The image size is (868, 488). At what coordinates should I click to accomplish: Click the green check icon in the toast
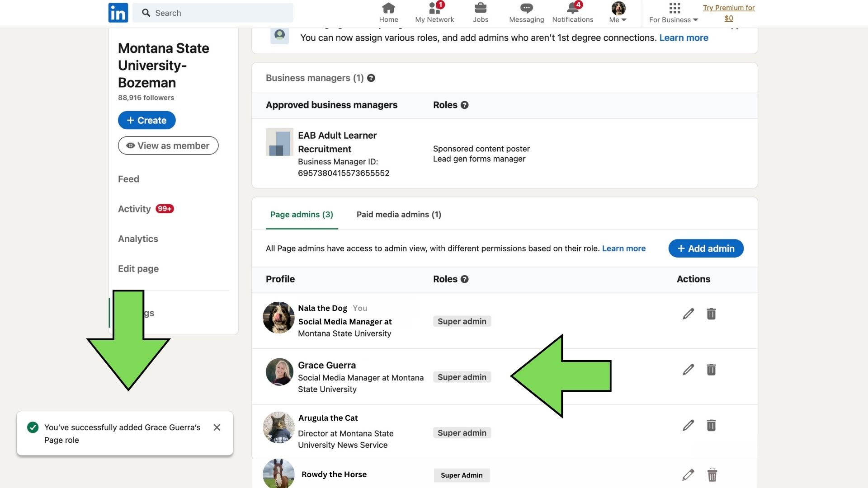[33, 427]
